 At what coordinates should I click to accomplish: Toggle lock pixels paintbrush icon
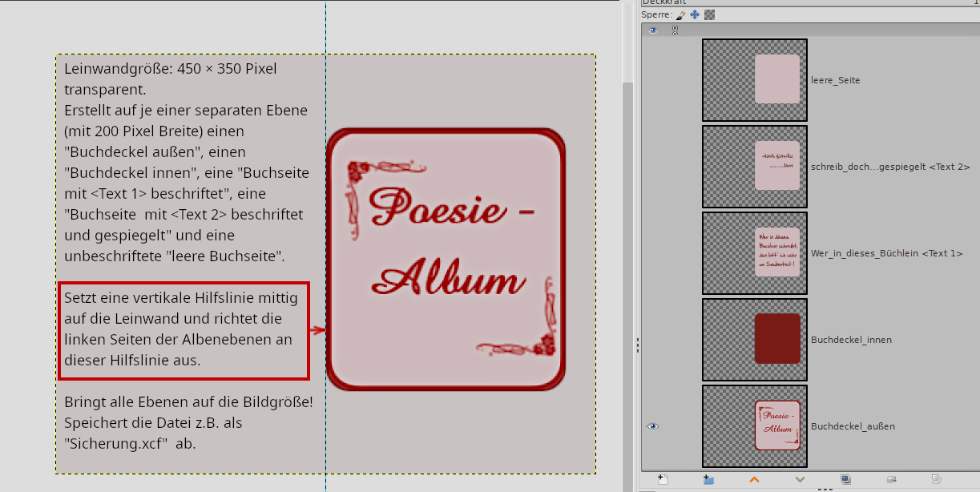click(681, 14)
